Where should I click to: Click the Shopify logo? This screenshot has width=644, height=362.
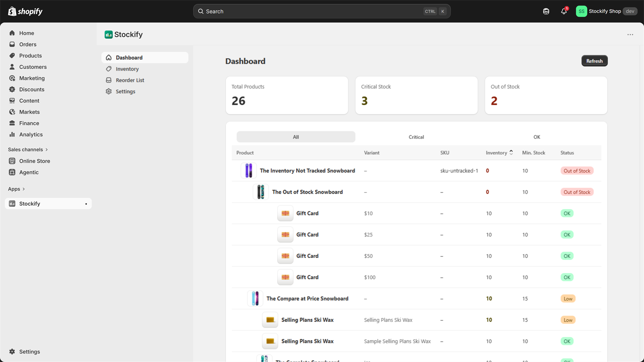click(25, 11)
